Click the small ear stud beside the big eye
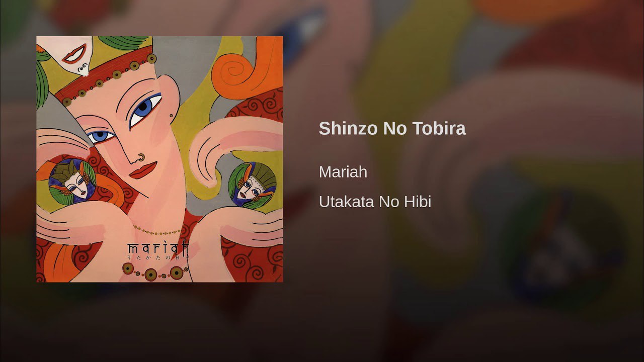 click(x=172, y=116)
